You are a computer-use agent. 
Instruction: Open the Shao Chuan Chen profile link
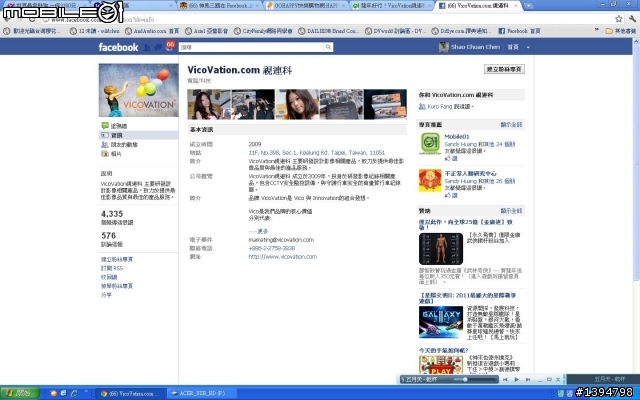pyautogui.click(x=475, y=47)
